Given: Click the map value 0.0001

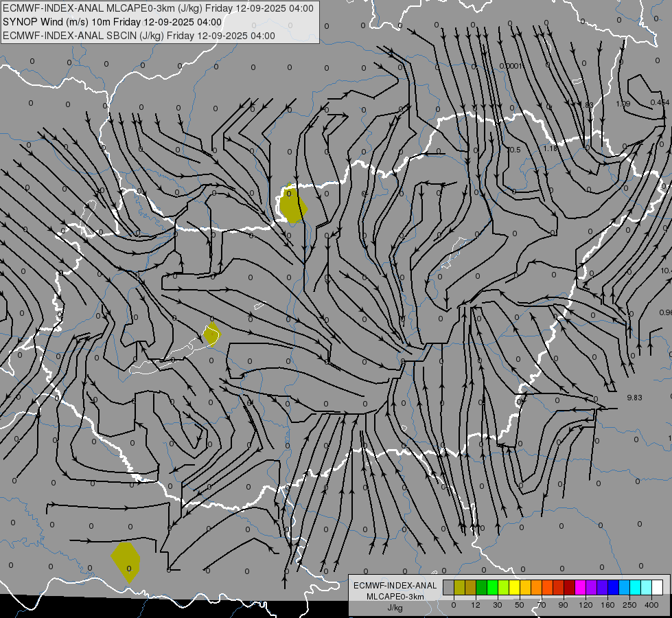Looking at the screenshot, I should (x=511, y=66).
